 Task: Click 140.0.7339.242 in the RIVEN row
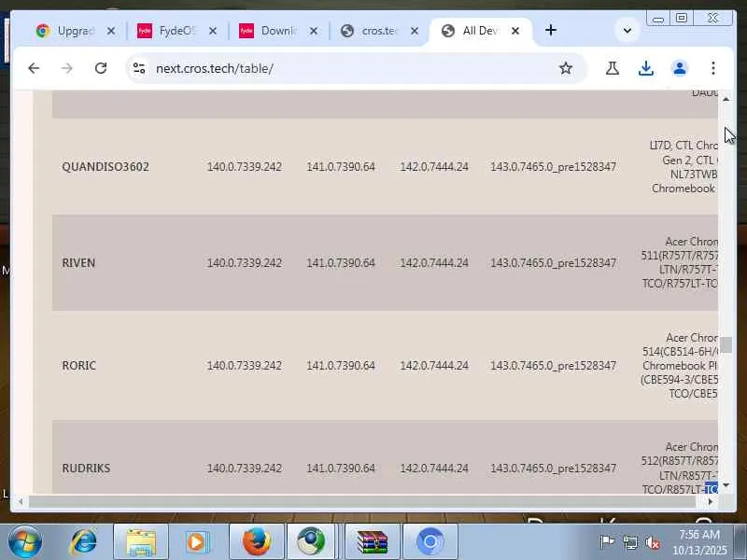(x=245, y=263)
